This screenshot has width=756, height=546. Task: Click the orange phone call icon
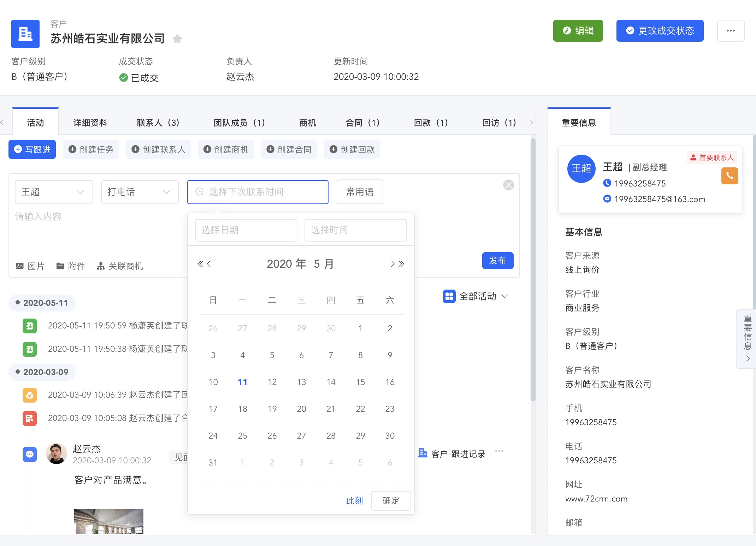pyautogui.click(x=730, y=176)
